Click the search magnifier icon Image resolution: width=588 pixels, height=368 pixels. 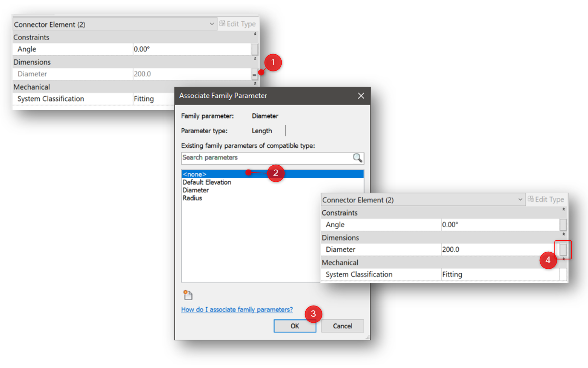358,158
